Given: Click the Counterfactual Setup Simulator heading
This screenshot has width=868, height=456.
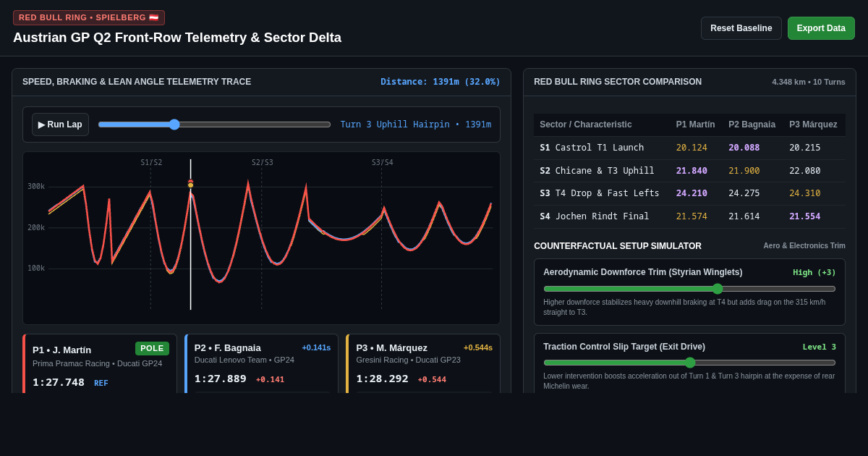Looking at the screenshot, I should click(618, 246).
